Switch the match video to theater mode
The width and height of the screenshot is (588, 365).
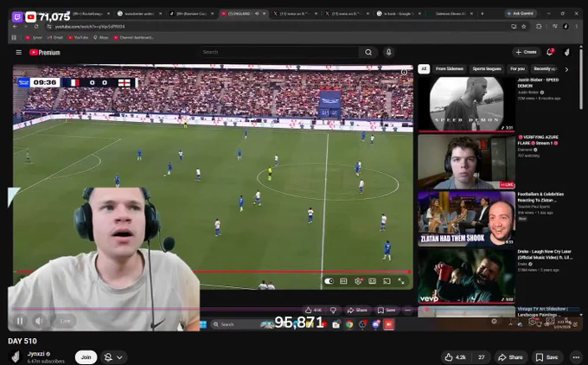click(372, 281)
